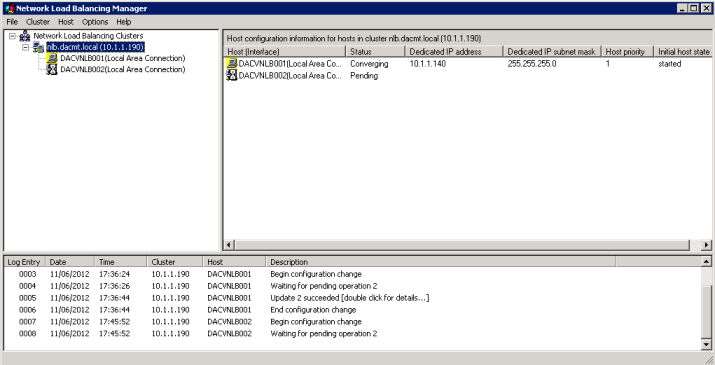Screen dimensions: 715x365
Task: Select DACVNLB001(Local Area Connection) tree node
Action: [x=123, y=58]
